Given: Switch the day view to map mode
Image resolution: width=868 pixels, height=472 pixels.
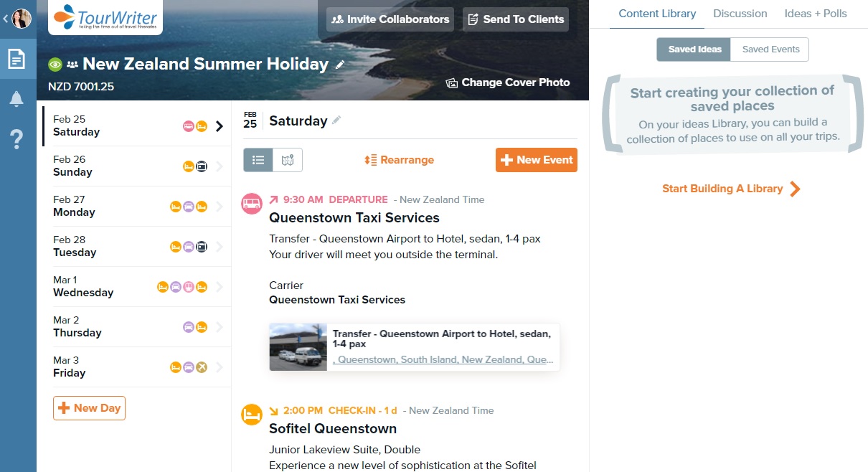Looking at the screenshot, I should pyautogui.click(x=286, y=160).
